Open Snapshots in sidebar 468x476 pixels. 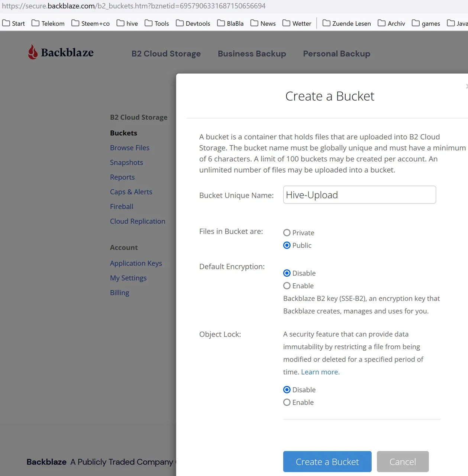click(126, 163)
